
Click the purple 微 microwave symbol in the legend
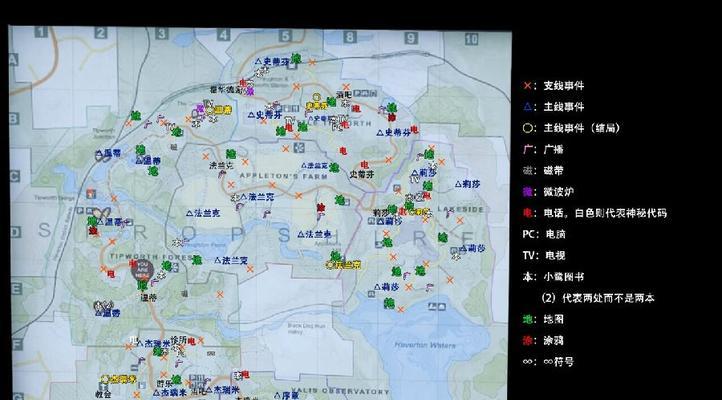pyautogui.click(x=527, y=192)
